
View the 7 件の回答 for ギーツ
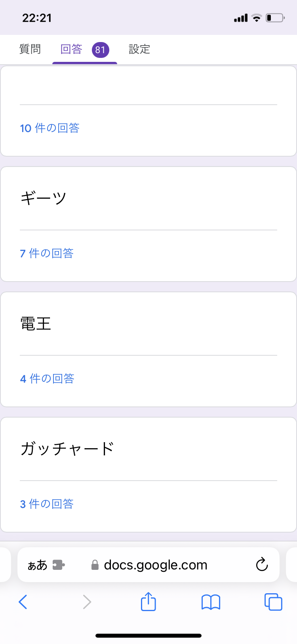click(x=47, y=253)
